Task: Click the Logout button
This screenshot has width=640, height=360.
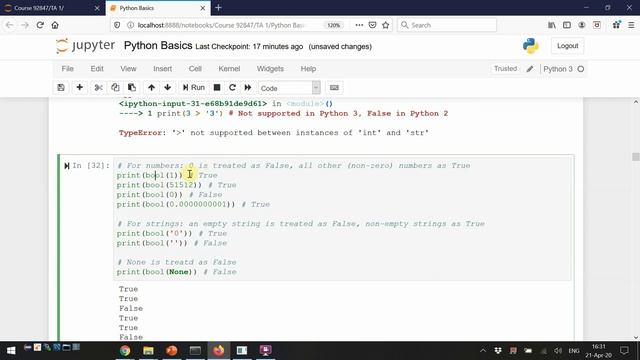Action: [x=567, y=46]
